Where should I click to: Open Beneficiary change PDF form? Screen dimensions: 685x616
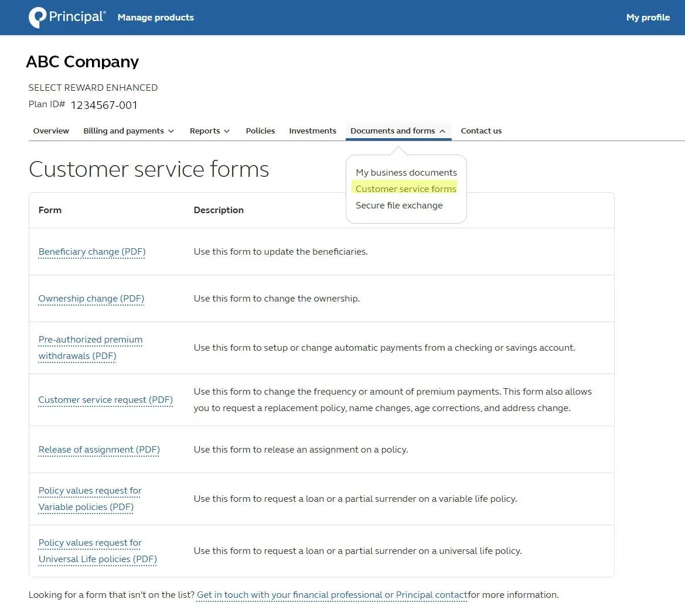(x=92, y=251)
